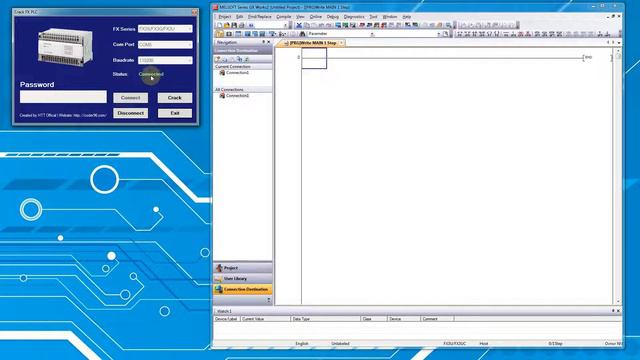This screenshot has height=360, width=640.
Task: Click the User Library icon in navigation footer
Action: pyautogui.click(x=218, y=278)
